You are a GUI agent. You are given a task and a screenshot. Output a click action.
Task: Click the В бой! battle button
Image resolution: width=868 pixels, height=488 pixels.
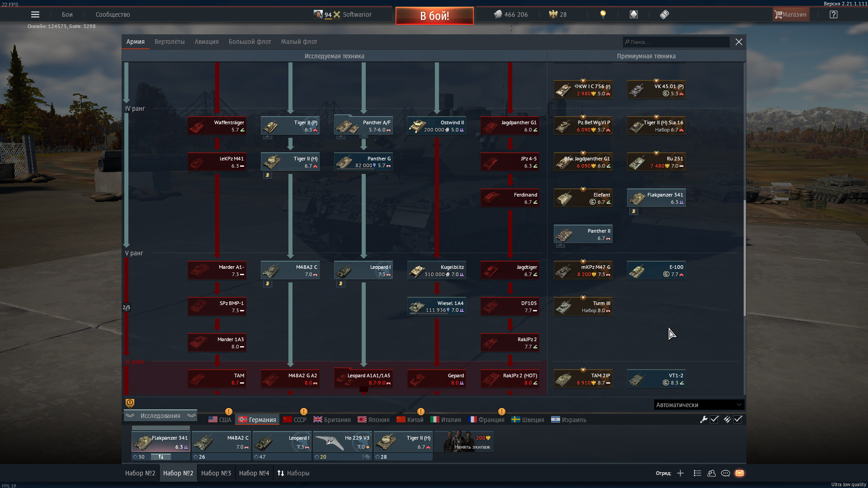434,16
